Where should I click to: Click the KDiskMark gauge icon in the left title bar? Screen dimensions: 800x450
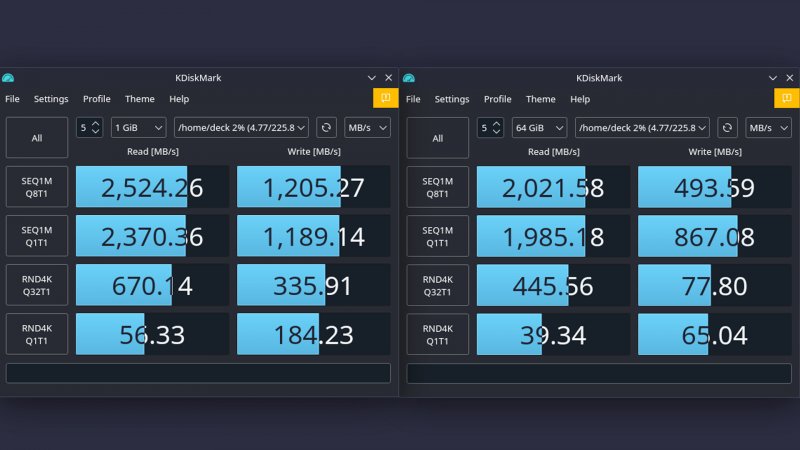click(x=8, y=78)
